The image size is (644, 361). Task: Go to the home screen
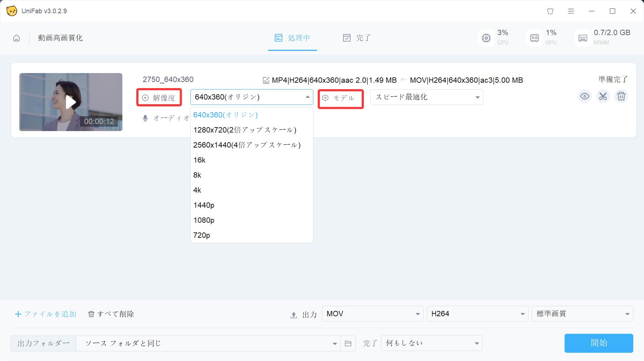click(x=16, y=38)
